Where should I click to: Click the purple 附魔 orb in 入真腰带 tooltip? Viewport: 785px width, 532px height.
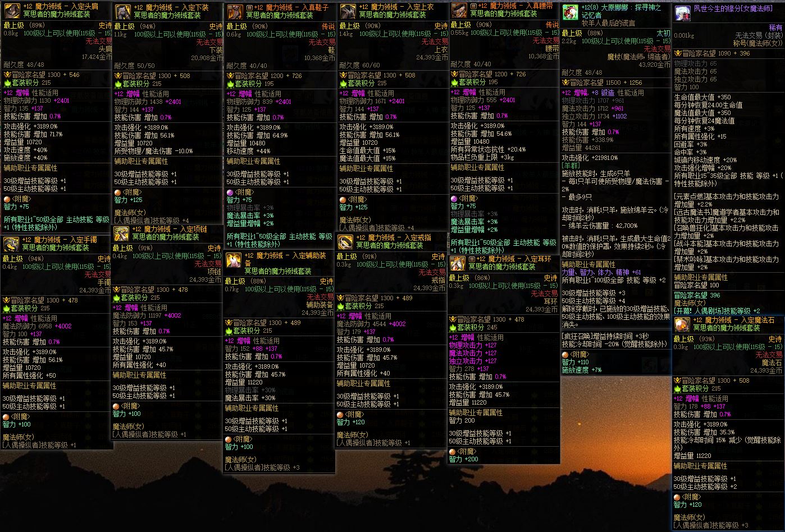tap(454, 199)
